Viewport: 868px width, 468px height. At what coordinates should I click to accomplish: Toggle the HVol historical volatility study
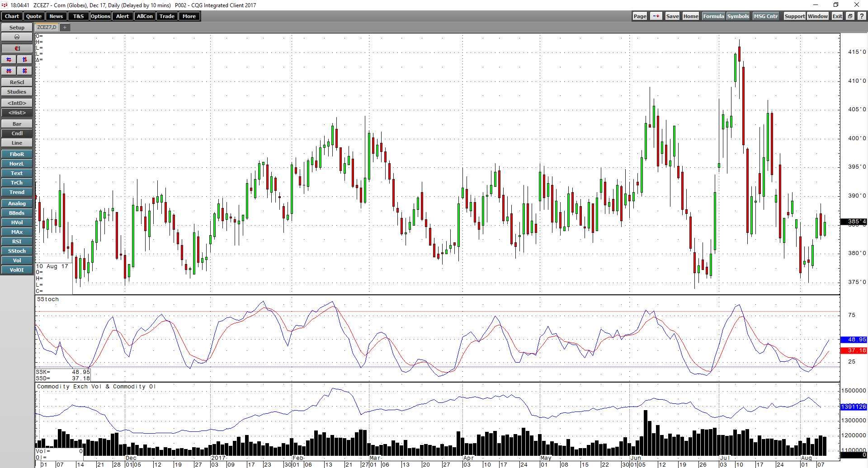pos(17,222)
